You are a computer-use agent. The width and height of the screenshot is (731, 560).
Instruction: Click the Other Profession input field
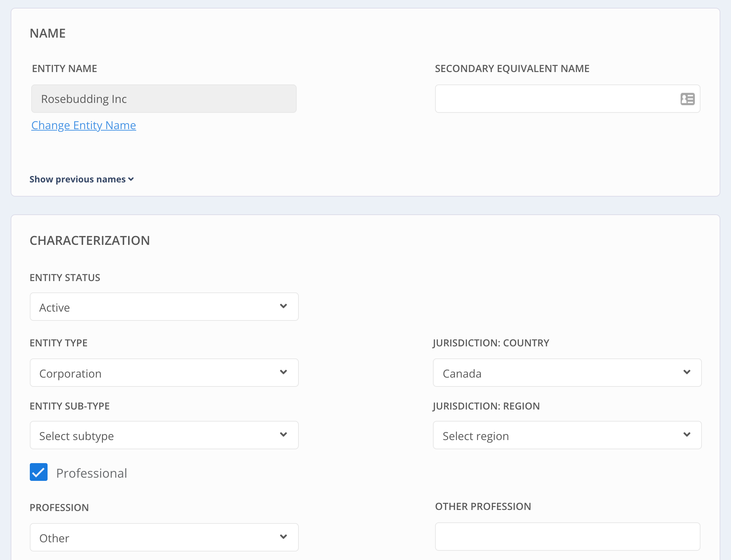567,537
